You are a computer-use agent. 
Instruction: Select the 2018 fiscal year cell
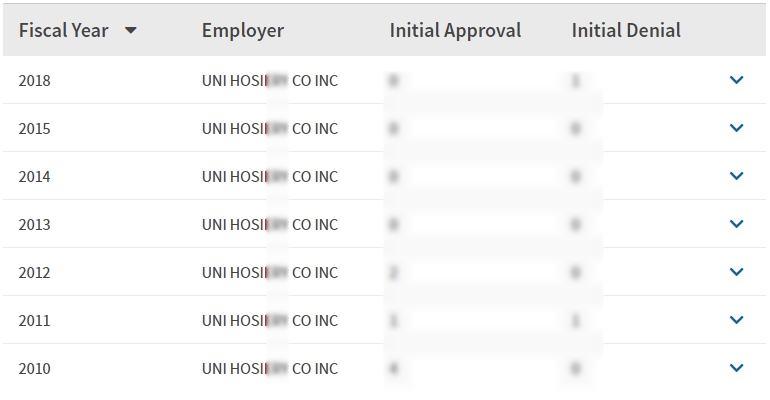(x=34, y=81)
